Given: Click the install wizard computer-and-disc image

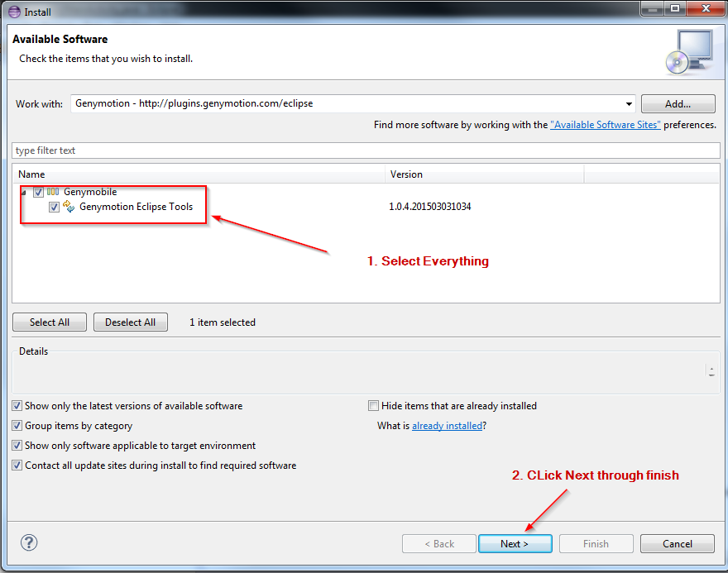Looking at the screenshot, I should (x=689, y=52).
